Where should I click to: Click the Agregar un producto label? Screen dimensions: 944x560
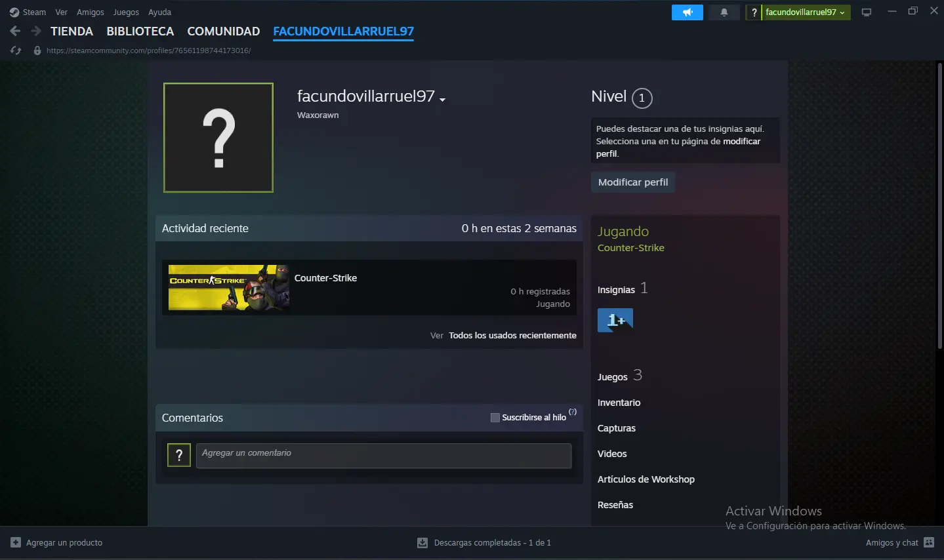tap(64, 542)
